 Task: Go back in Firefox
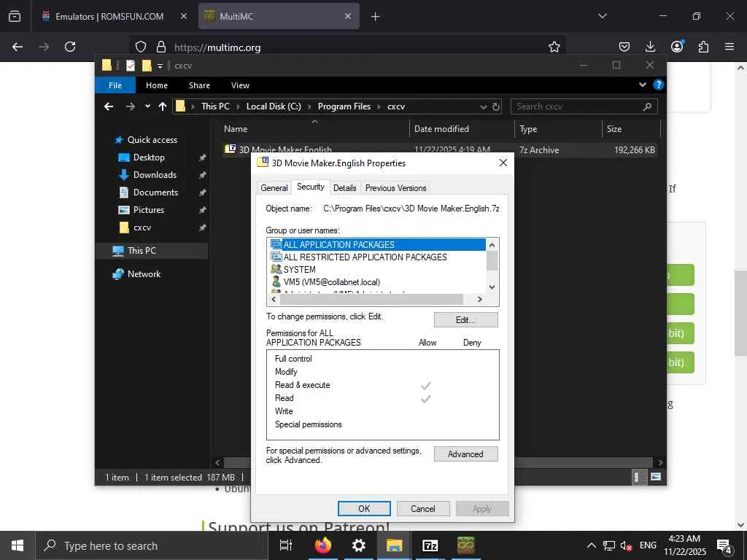coord(18,47)
